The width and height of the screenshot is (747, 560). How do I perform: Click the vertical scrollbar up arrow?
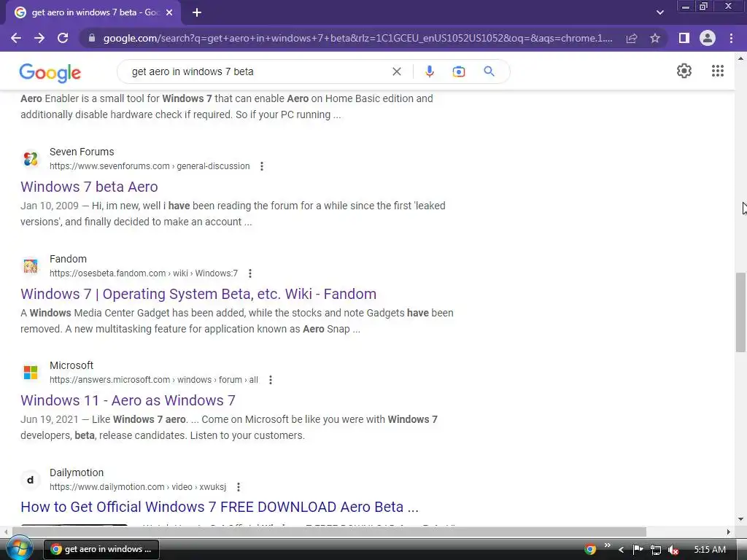pos(740,58)
